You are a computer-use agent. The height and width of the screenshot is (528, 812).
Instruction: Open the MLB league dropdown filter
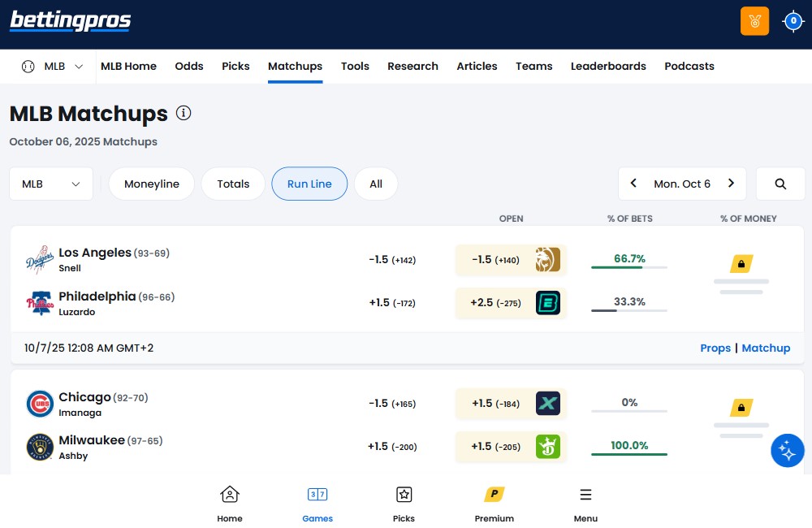[x=51, y=184]
